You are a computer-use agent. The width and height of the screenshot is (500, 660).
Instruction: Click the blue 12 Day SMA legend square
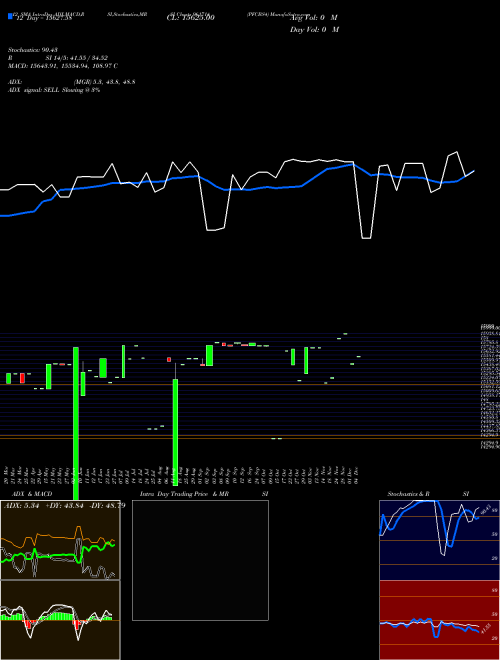pos(10,16)
